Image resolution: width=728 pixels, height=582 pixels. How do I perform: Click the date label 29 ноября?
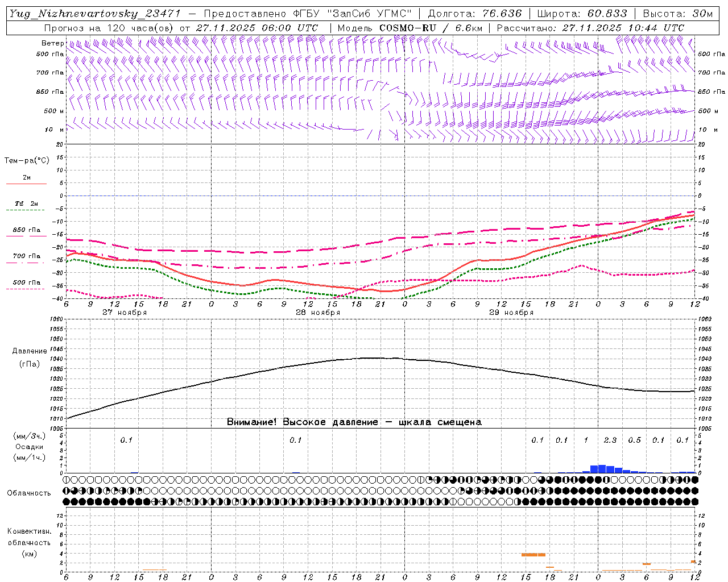coord(511,313)
